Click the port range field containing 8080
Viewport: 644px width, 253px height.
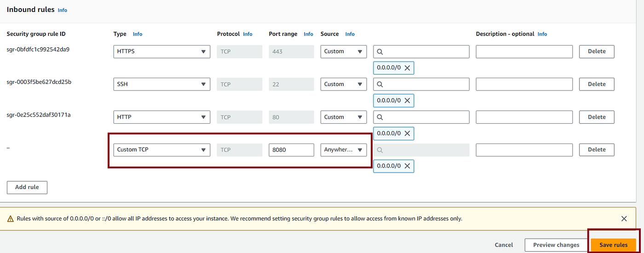tap(292, 150)
